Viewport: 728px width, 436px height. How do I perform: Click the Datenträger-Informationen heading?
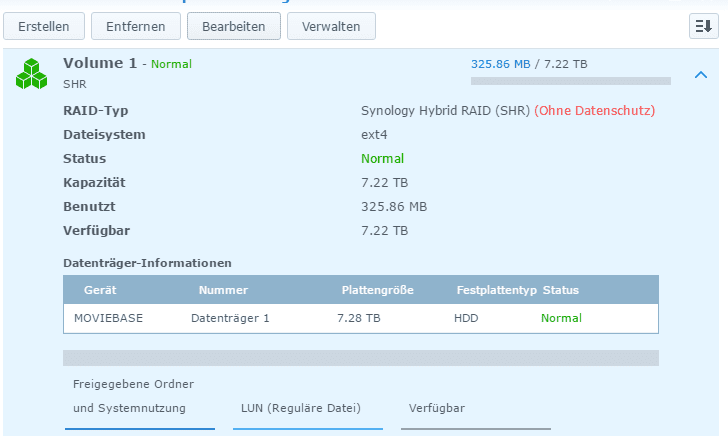tap(147, 263)
